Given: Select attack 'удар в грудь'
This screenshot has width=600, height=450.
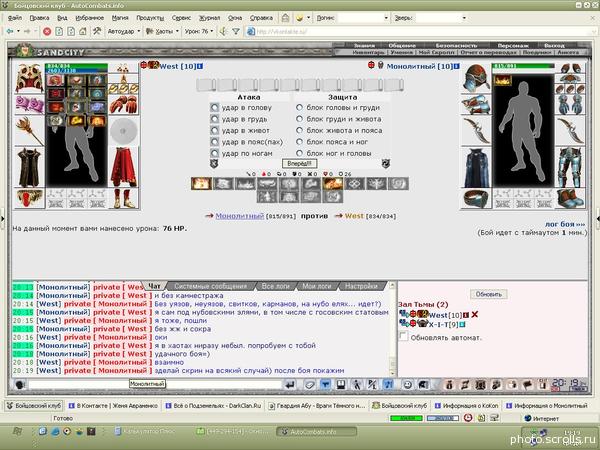Looking at the screenshot, I should pos(215,119).
